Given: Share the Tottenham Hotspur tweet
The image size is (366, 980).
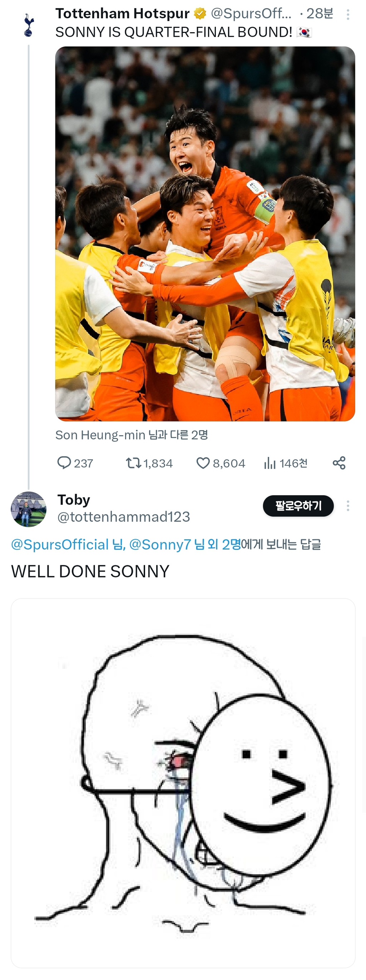Looking at the screenshot, I should [339, 463].
